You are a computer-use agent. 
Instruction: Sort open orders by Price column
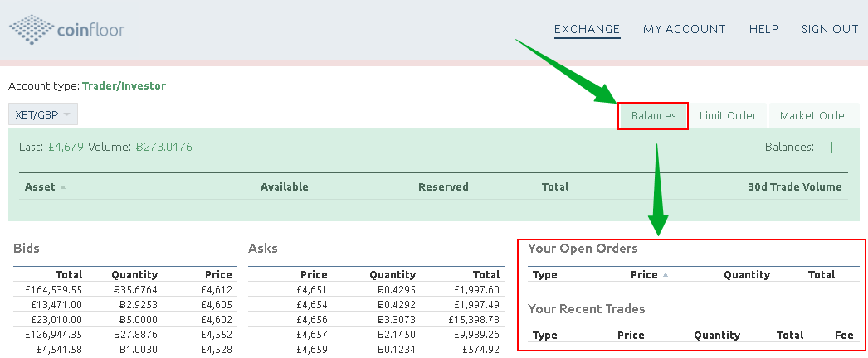(x=649, y=274)
